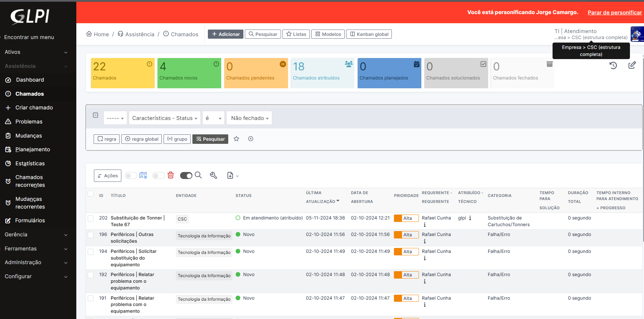644x319 pixels.
Task: Click the magnifier search icon in the toolbar
Action: click(198, 175)
